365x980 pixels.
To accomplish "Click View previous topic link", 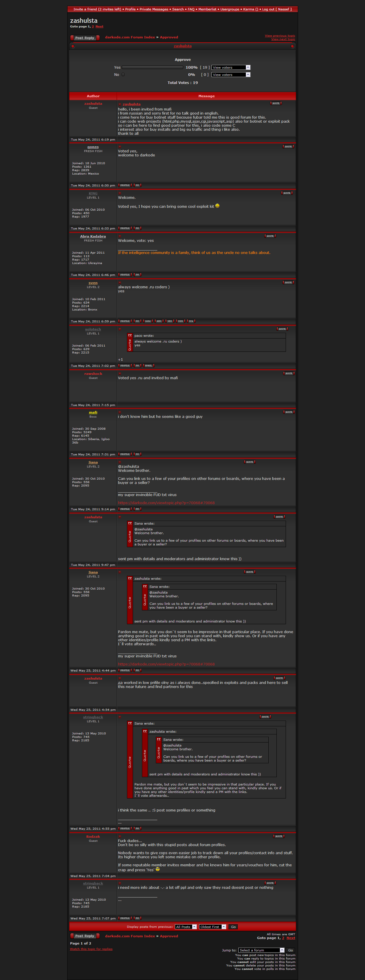I will coord(280,36).
